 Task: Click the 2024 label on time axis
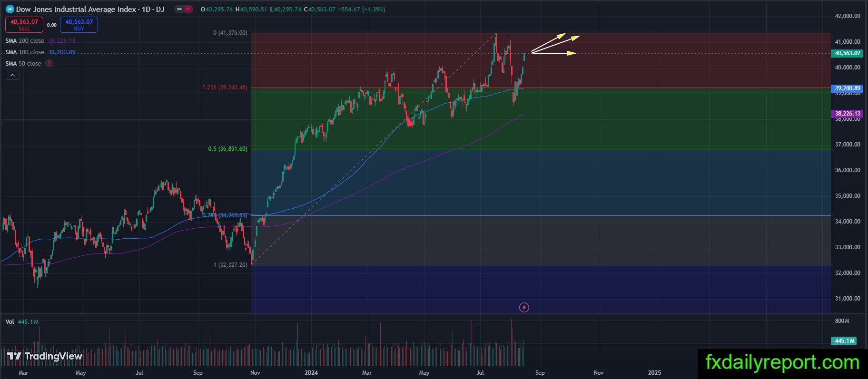point(311,373)
